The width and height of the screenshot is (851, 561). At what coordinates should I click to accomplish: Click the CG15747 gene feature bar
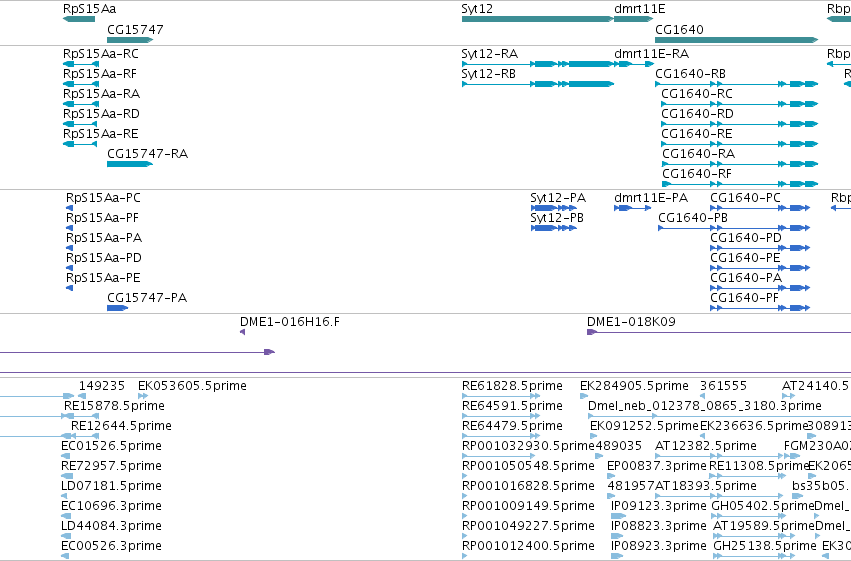130,40
